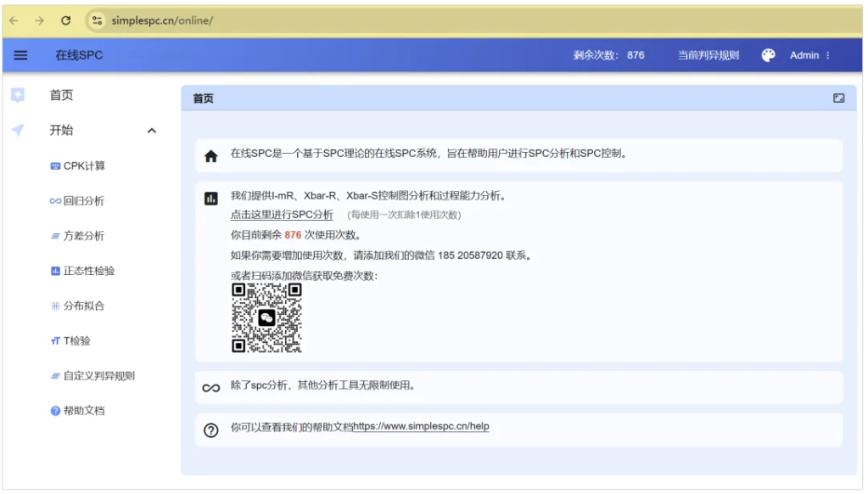Viewport: 868px width, 494px height.
Task: Click the browser reload icon
Action: coord(66,20)
